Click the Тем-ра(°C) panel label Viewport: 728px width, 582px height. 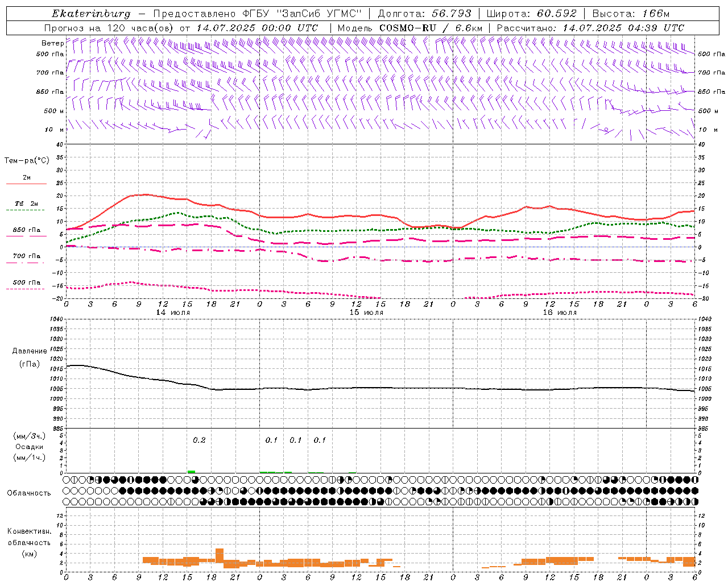pos(27,161)
